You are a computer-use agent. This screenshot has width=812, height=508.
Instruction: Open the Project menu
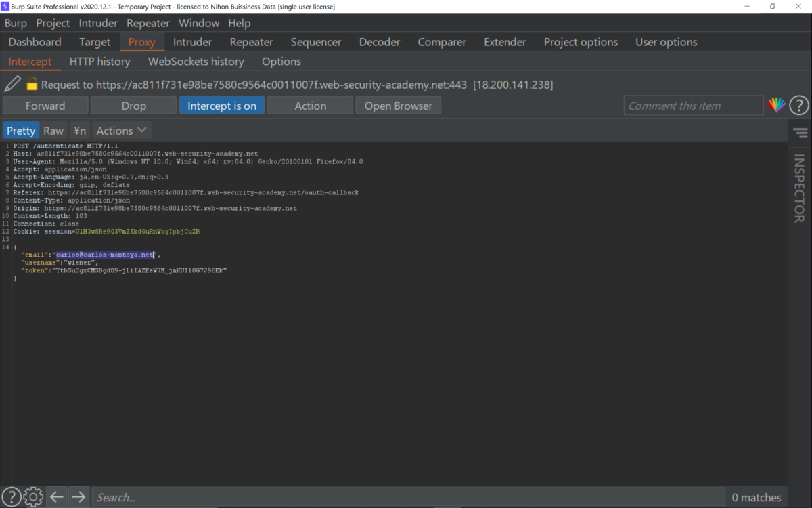pyautogui.click(x=53, y=23)
